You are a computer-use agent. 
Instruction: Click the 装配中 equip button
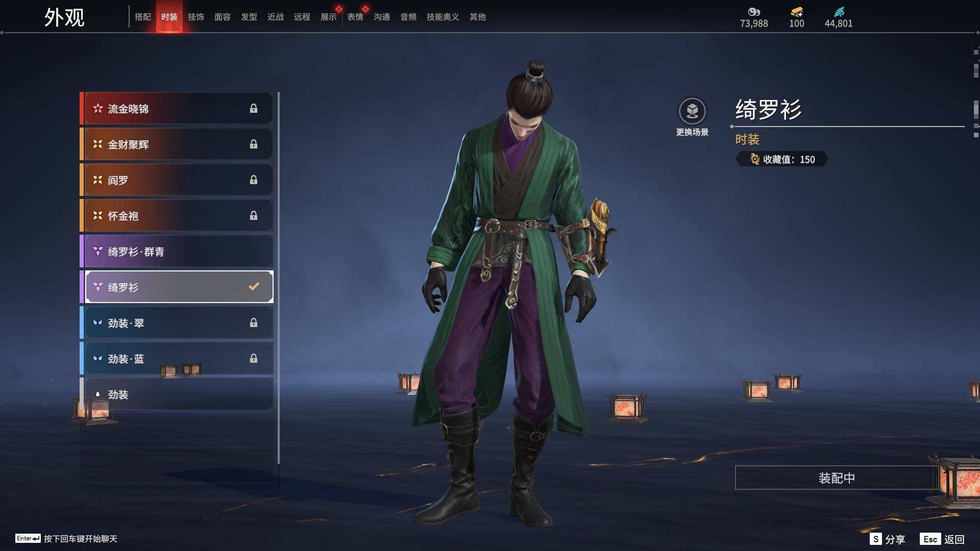tap(837, 478)
